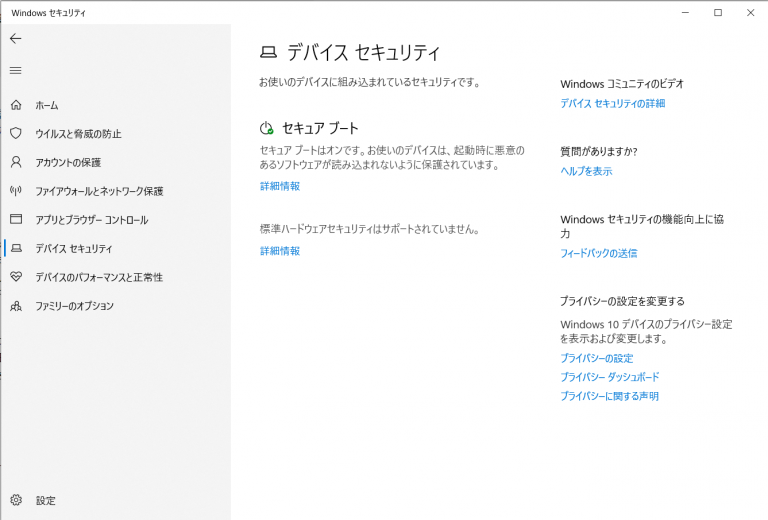Click the settings gear icon

tap(15, 500)
